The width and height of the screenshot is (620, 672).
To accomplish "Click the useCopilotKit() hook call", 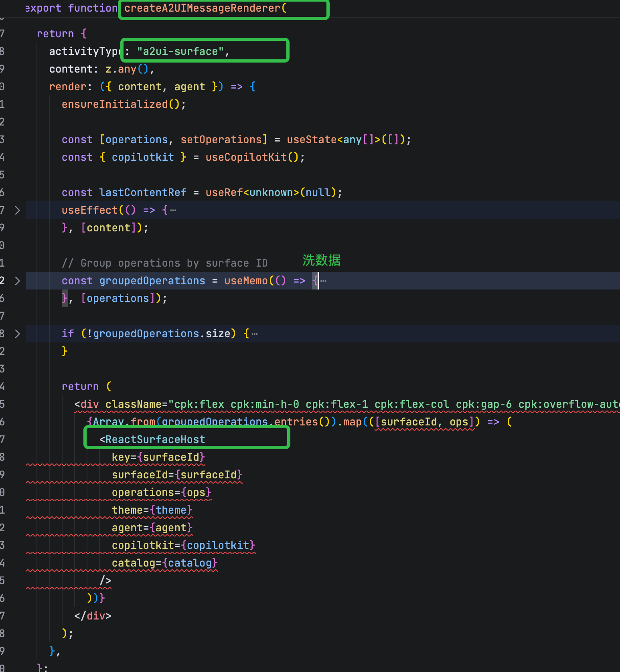I will tap(252, 157).
